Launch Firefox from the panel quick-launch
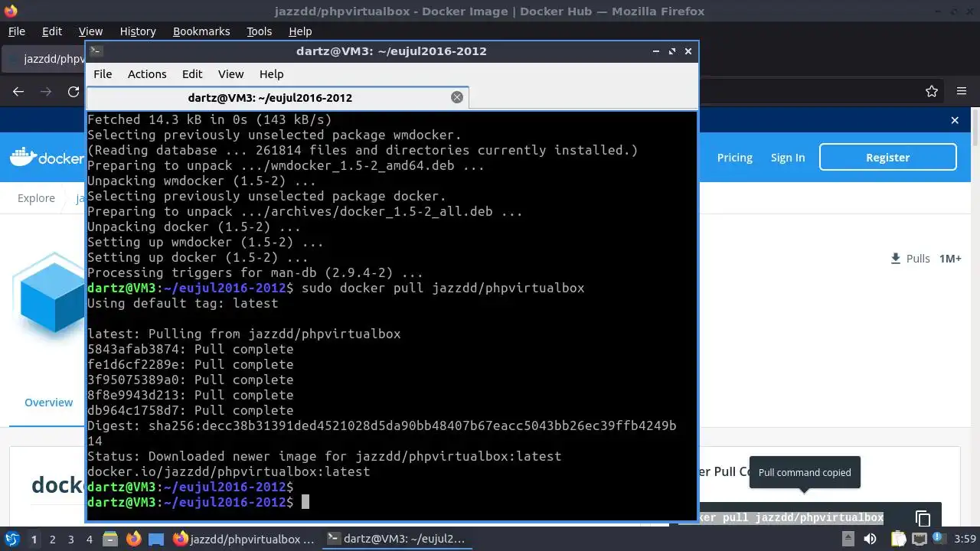Image resolution: width=980 pixels, height=551 pixels. point(133,540)
